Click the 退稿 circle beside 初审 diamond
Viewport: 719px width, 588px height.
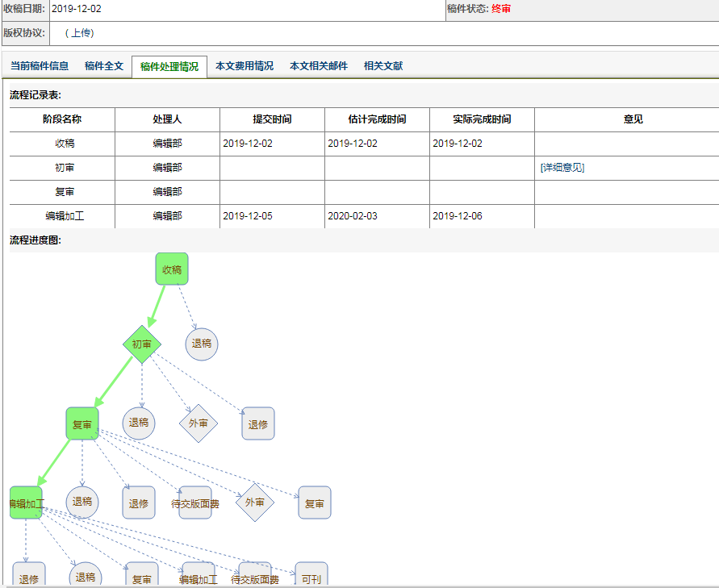(x=201, y=344)
